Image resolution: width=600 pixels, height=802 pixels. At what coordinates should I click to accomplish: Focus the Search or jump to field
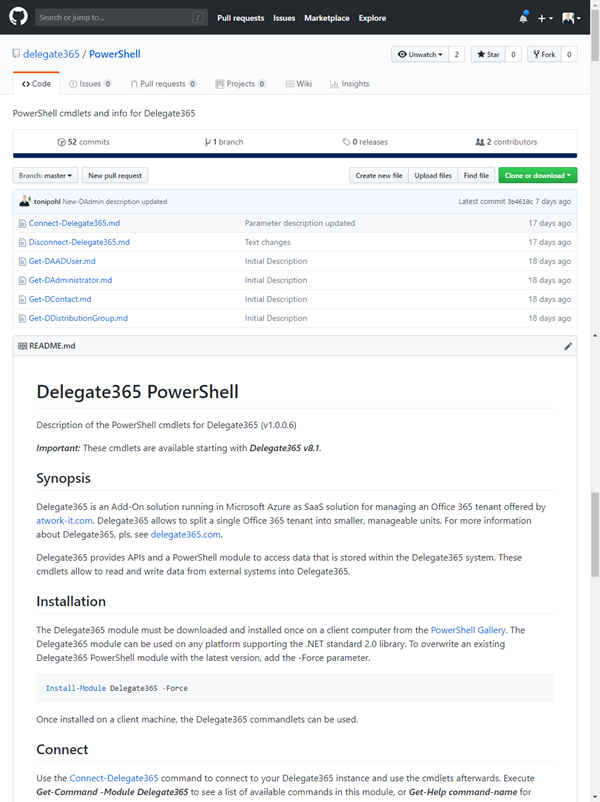(x=121, y=17)
